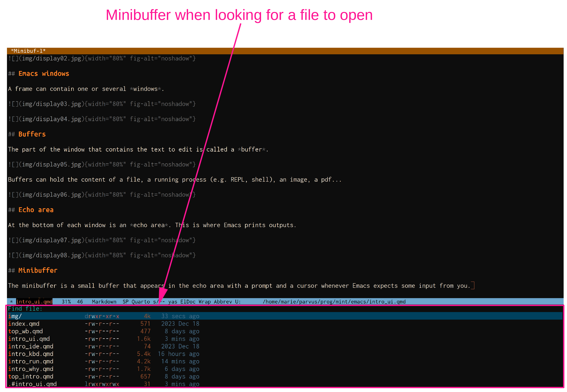
Task: Click the lrwxrwxrwx permissions entry
Action: pos(102,384)
